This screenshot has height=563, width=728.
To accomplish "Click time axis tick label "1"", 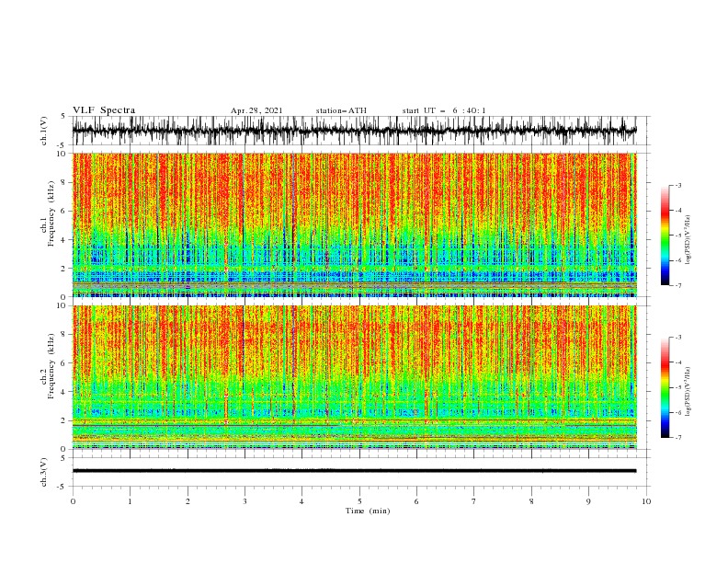I will 130,501.
